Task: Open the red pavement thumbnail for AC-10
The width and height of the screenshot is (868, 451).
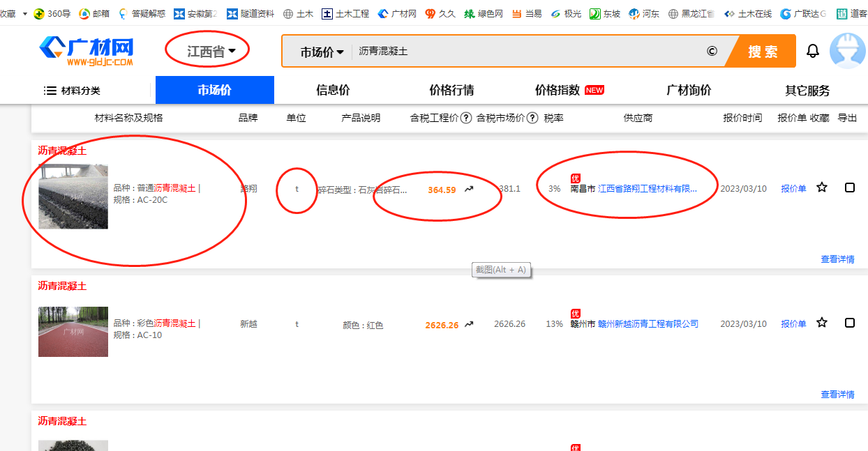Action: [x=73, y=332]
